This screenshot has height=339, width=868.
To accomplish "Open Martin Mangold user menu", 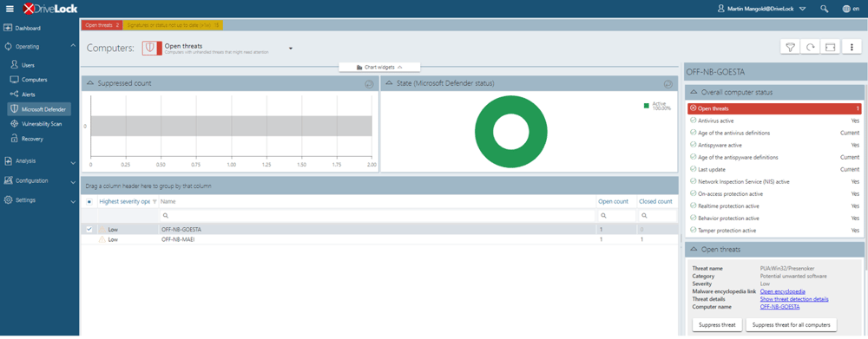I will [761, 9].
